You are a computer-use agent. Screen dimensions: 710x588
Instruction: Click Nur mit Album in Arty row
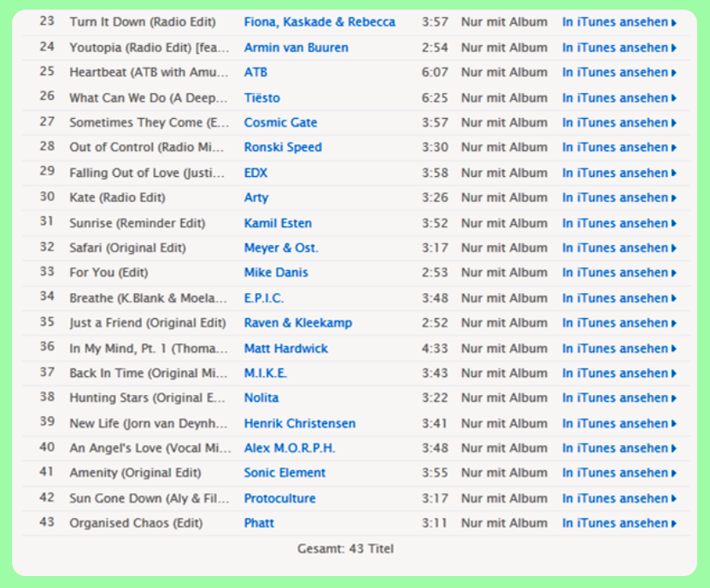(x=504, y=197)
